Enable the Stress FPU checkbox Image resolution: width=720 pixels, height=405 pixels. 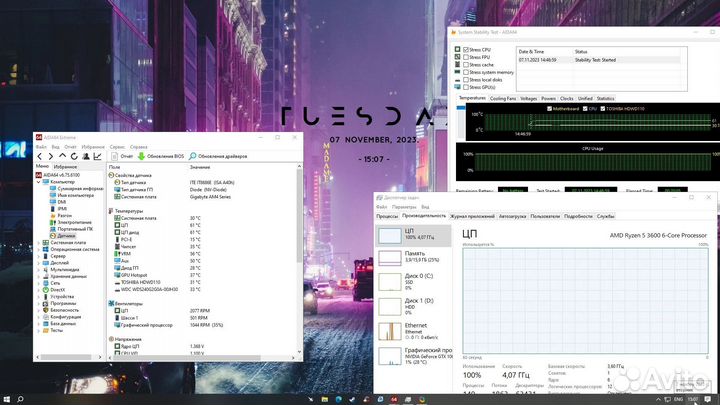point(466,57)
